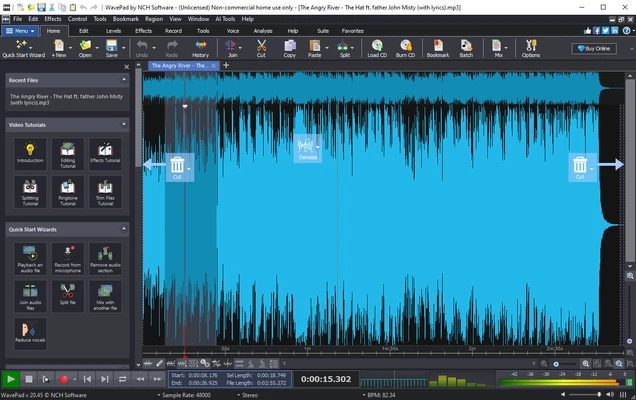Image resolution: width=636 pixels, height=400 pixels.
Task: Open the Introduction video tutorial
Action: click(30, 152)
